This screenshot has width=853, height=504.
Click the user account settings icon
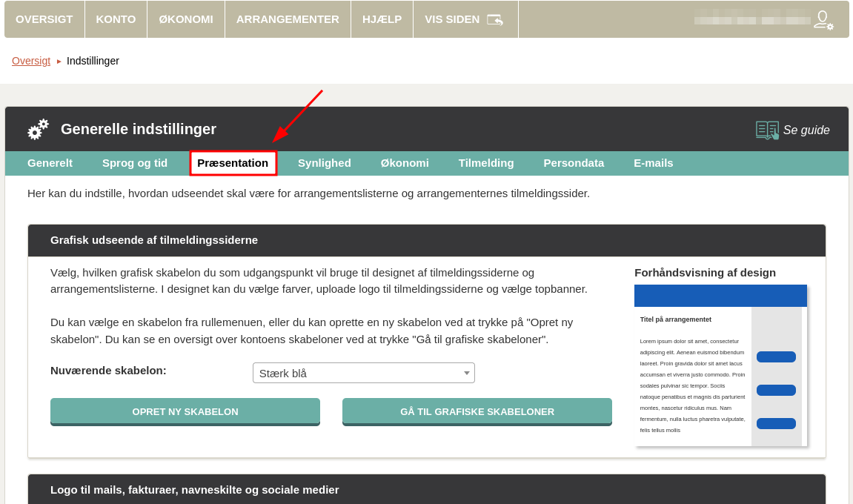(x=823, y=20)
